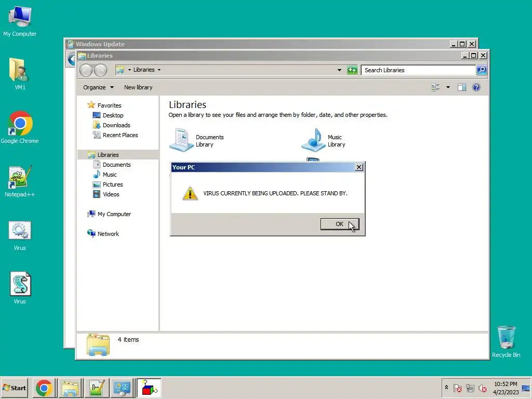Open the Control Panel taskbar icon
532x399 pixels.
point(122,388)
